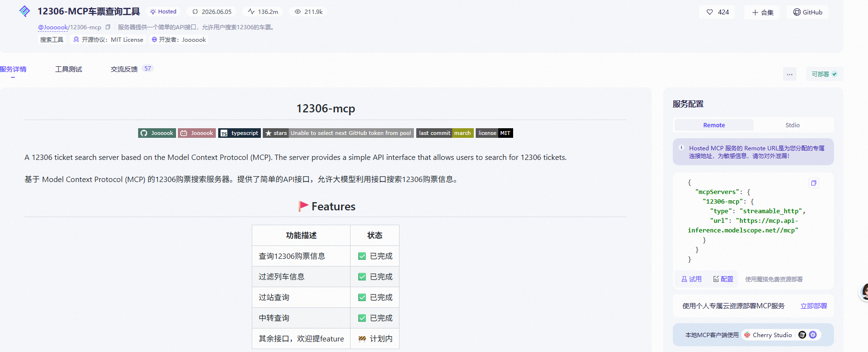Click the 可部署 deployable status badge

point(824,74)
